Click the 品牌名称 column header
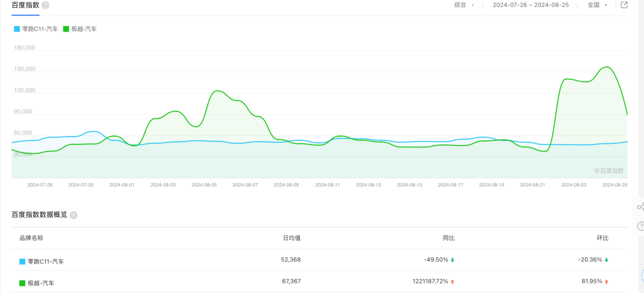The height and width of the screenshot is (293, 644). pos(31,238)
